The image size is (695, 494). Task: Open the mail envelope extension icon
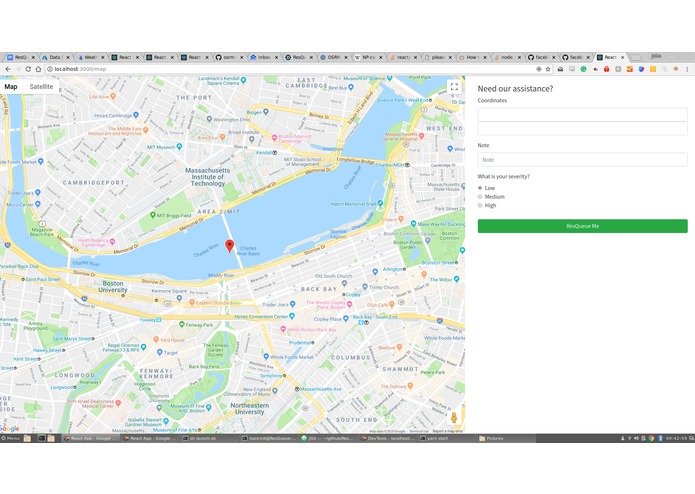560,69
